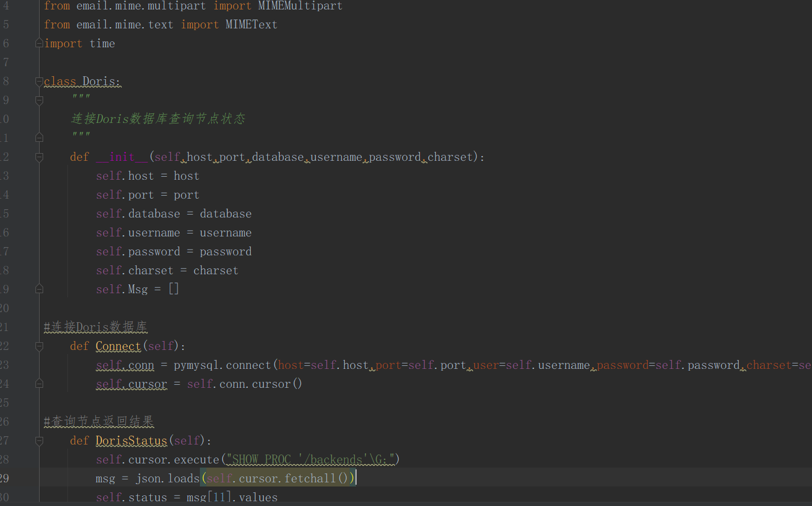
Task: Click the 'self.password = password' line
Action: [x=174, y=251]
